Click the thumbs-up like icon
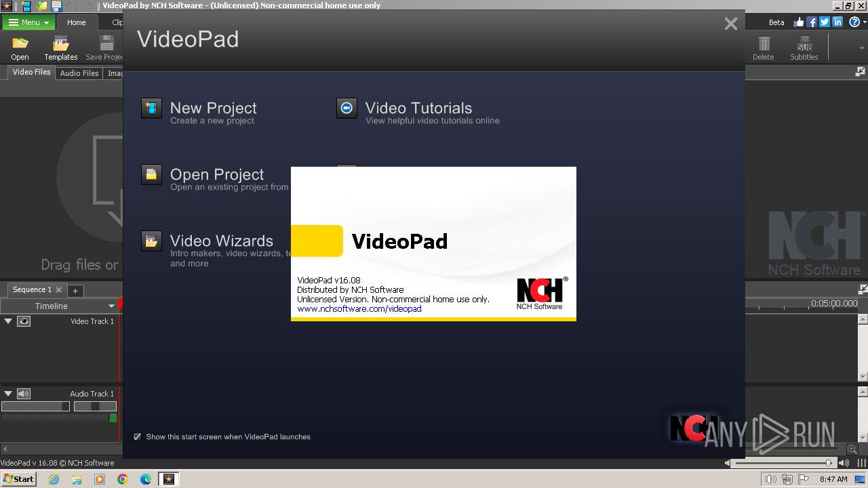Viewport: 868px width, 488px height. (799, 22)
